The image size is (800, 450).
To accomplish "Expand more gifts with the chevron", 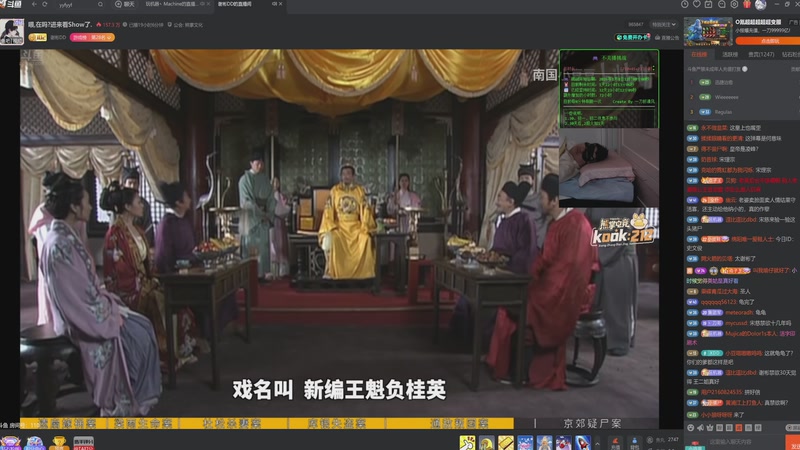I will [x=597, y=443].
